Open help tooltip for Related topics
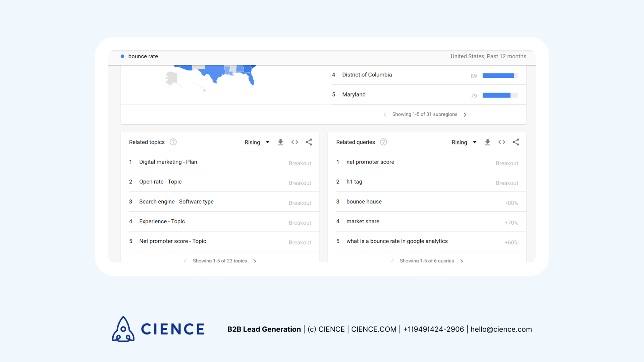Viewport: 644px width, 362px height. click(173, 142)
